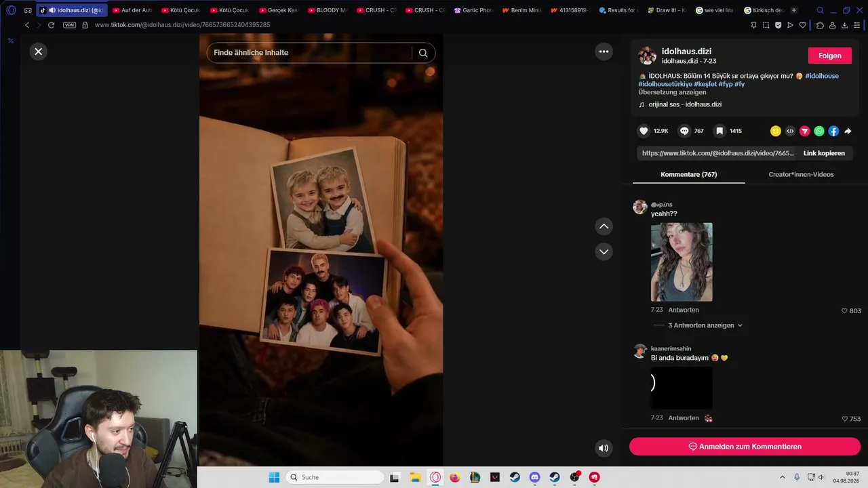This screenshot has height=488, width=868.
Task: Send the video to friends via red icon
Action: click(x=805, y=131)
